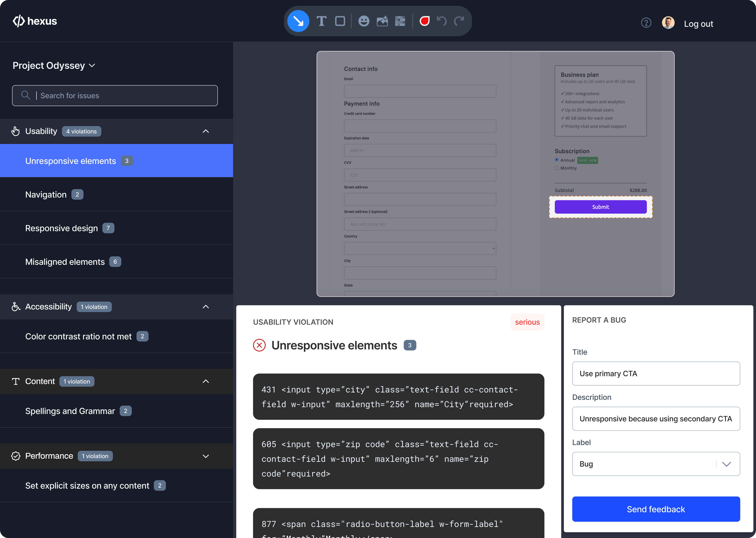Focus the Search for issues field
756x538 pixels.
115,96
